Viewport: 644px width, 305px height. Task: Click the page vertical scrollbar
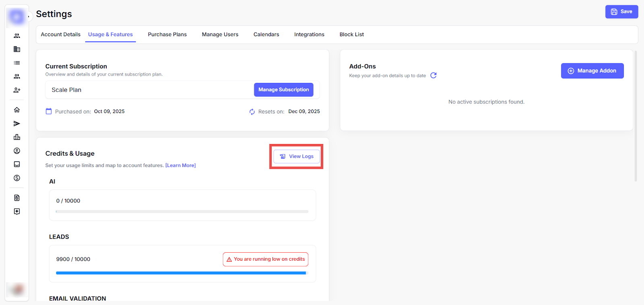(636, 116)
